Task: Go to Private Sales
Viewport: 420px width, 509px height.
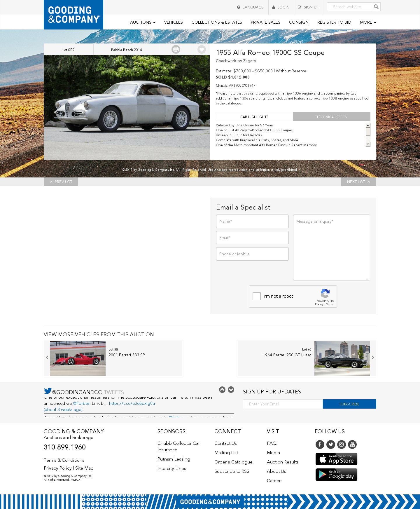Action: [265, 22]
